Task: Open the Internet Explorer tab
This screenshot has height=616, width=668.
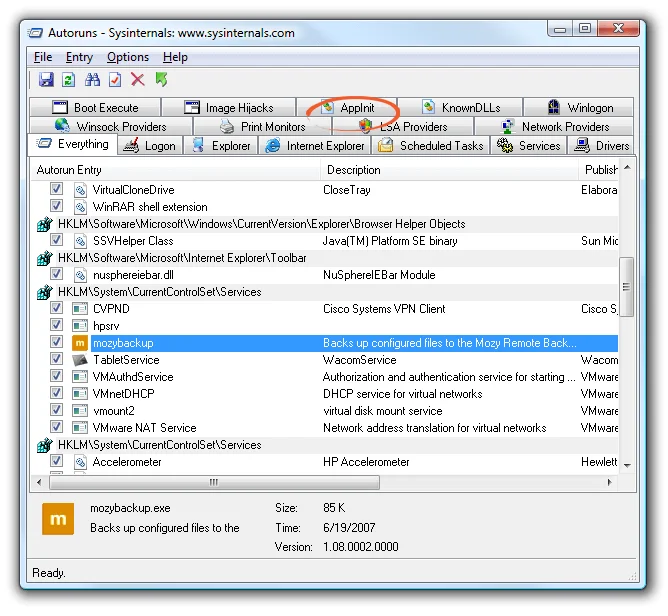Action: click(x=315, y=146)
